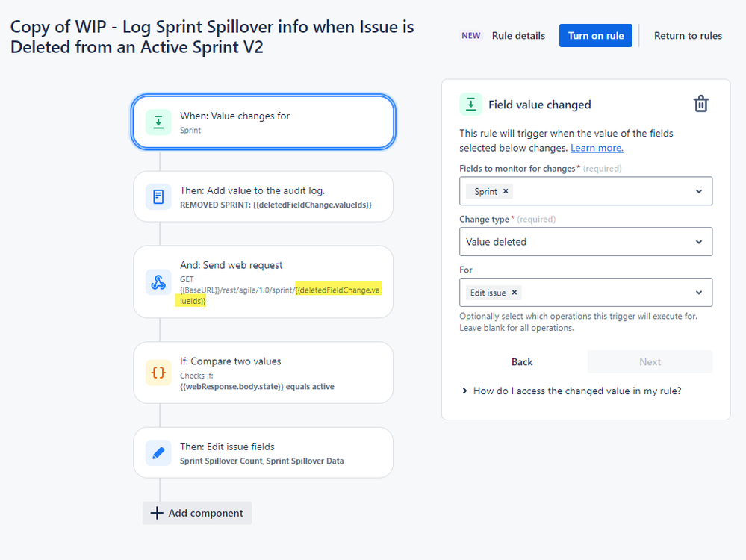Open the Change type dropdown
746x560 pixels.
585,242
